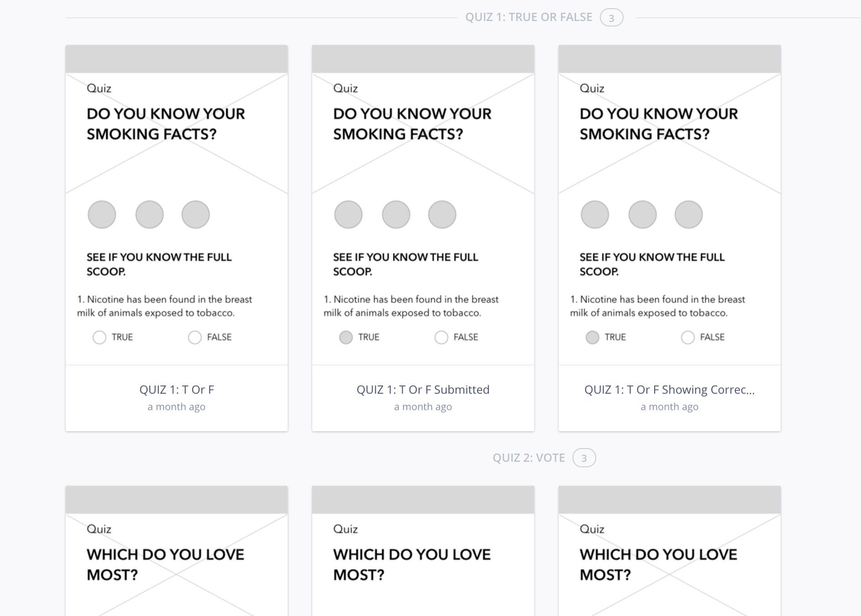861x616 pixels.
Task: Click third circle placeholder in Showing Correc... card
Action: [x=688, y=214]
